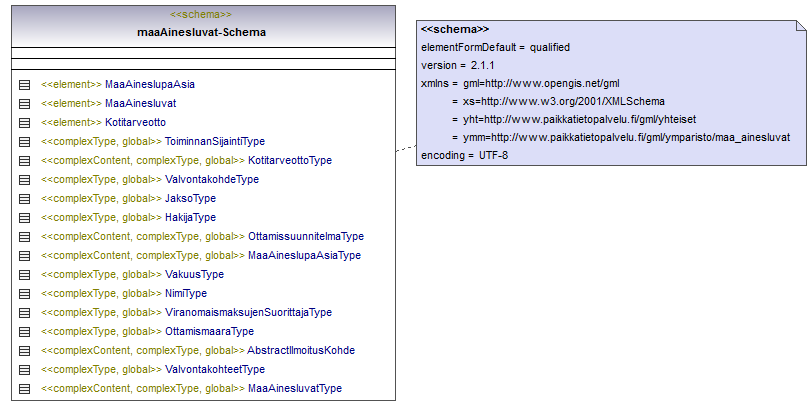811x405 pixels.
Task: Select the icon beside NimiType row
Action: [x=25, y=293]
